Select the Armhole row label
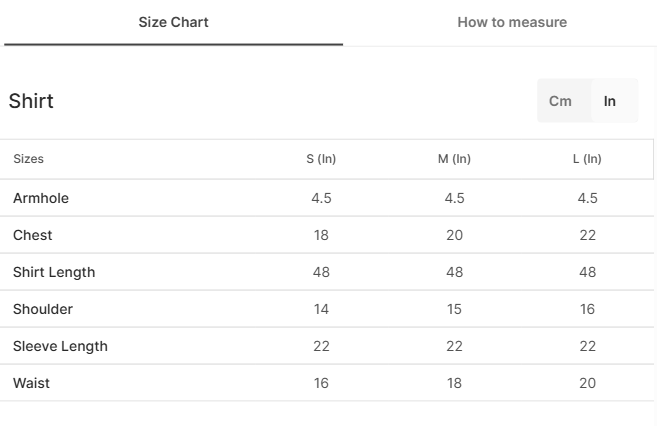The height and width of the screenshot is (426, 657). [41, 198]
